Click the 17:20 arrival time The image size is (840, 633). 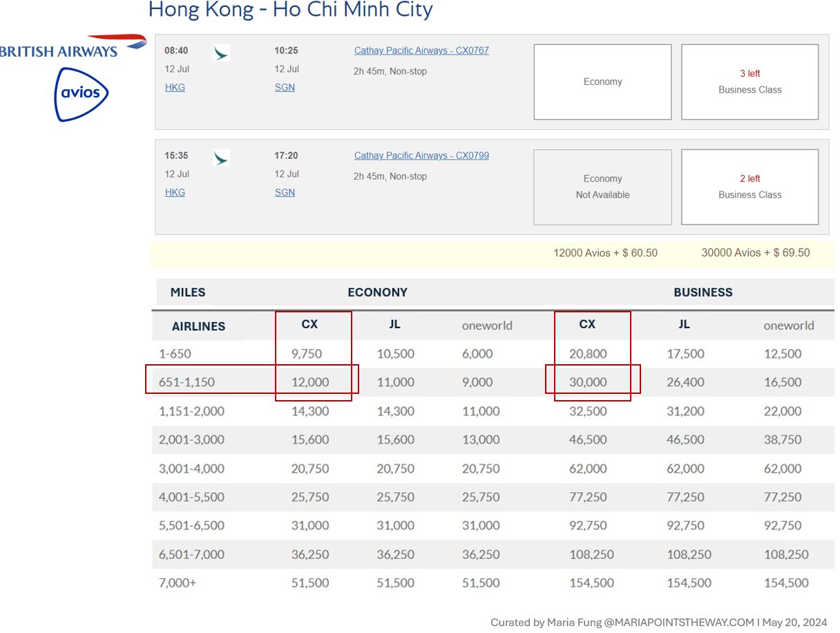tap(286, 156)
